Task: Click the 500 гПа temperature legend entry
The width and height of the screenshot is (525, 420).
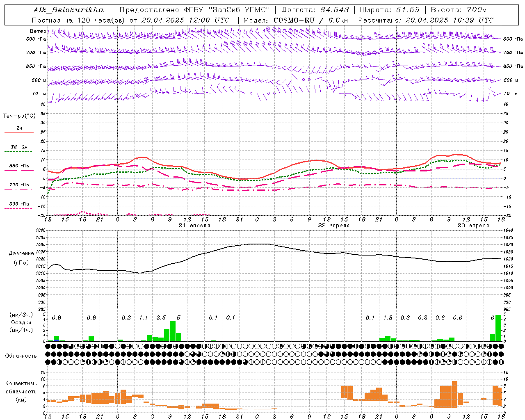Action: coord(19,204)
